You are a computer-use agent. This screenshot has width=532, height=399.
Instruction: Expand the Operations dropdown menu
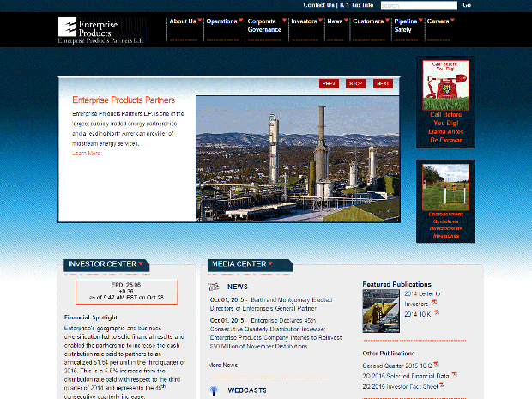tap(224, 21)
